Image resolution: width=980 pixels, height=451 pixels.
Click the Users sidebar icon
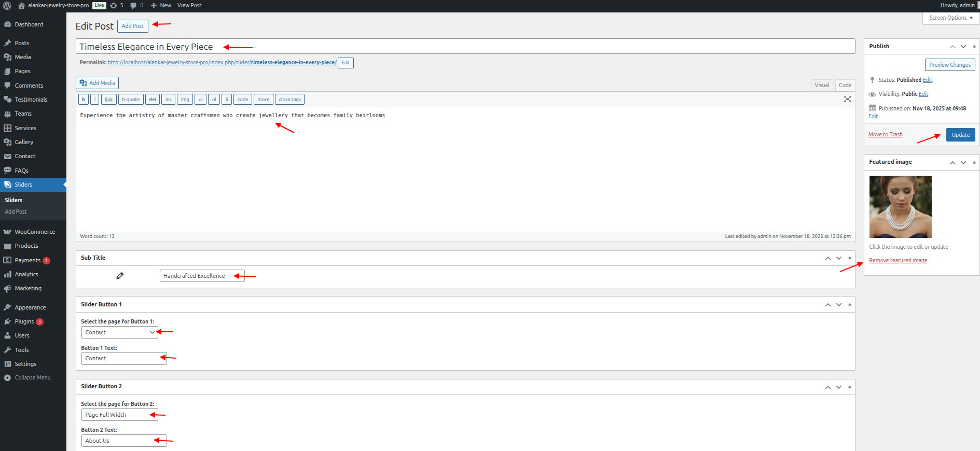pos(7,335)
